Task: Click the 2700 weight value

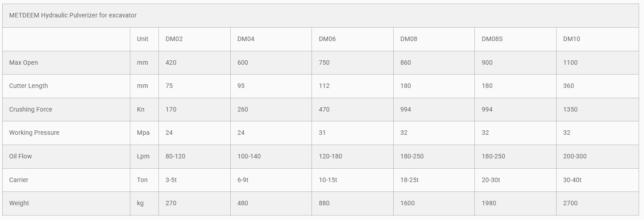Action: click(x=570, y=203)
